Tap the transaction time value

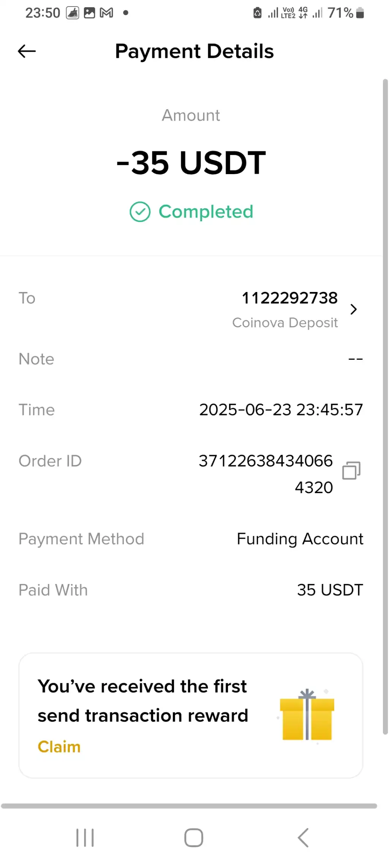[x=281, y=410]
